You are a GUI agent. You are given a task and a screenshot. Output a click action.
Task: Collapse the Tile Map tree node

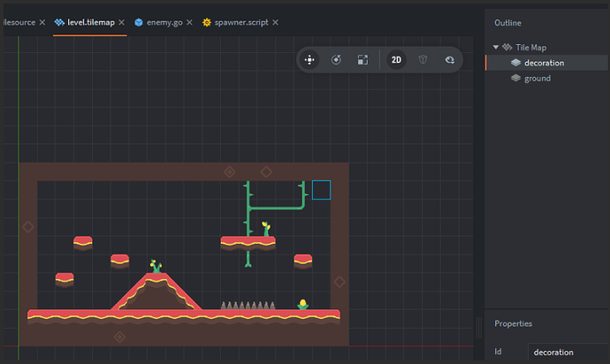click(496, 48)
